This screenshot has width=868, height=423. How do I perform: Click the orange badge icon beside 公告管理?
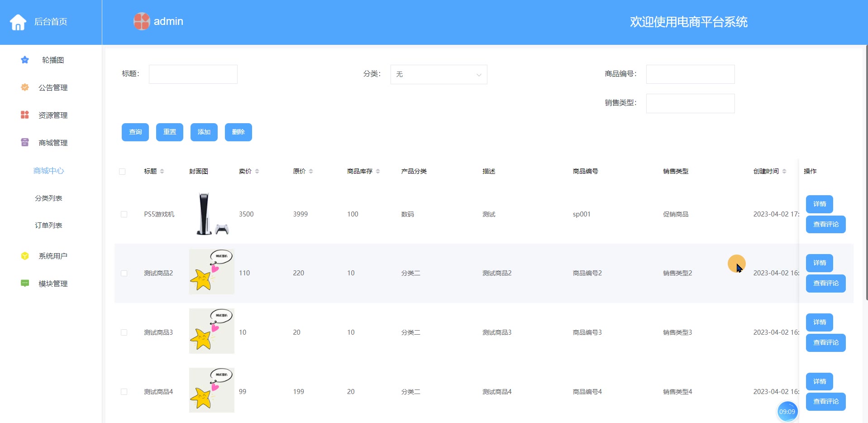tap(25, 87)
